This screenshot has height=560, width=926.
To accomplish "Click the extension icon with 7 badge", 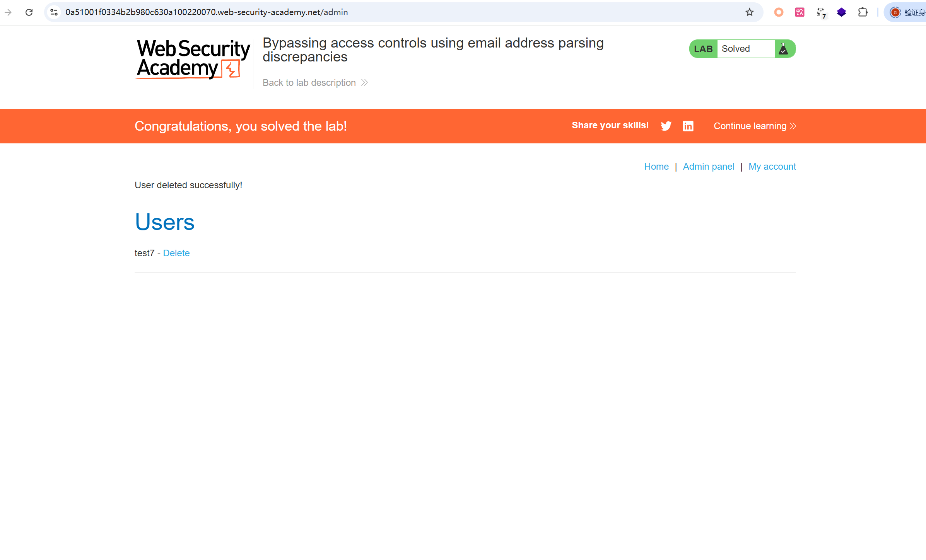I will pyautogui.click(x=821, y=13).
